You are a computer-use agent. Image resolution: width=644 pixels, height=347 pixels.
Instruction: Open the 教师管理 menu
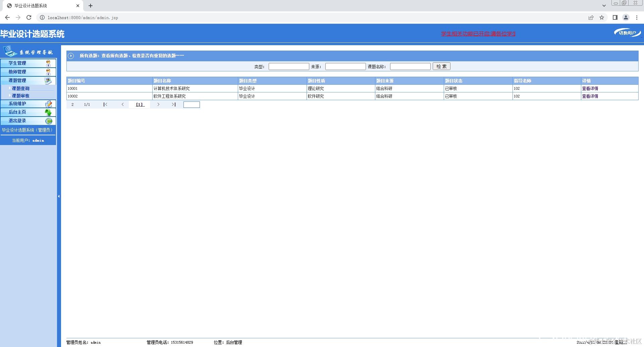(28, 72)
